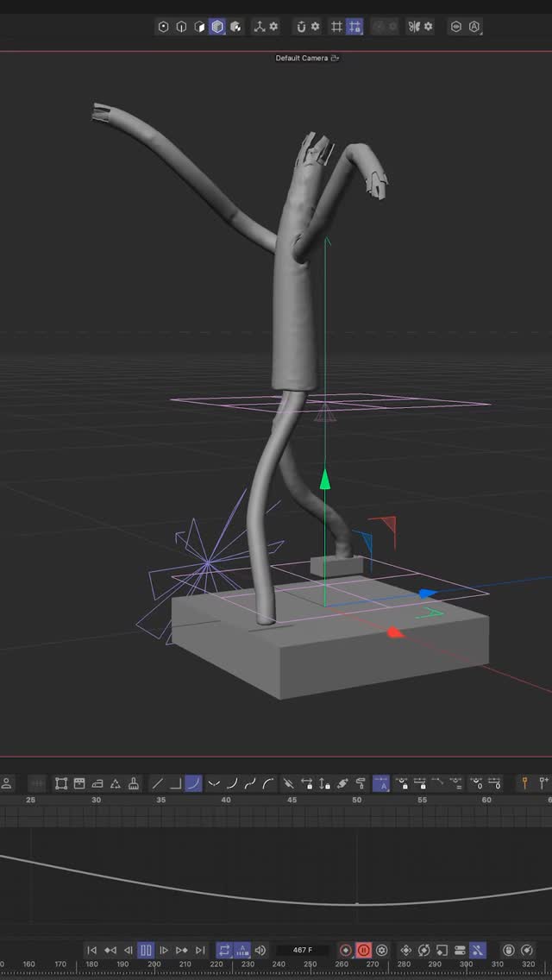Click the Axis mode icon
Screen dimensions: 552x980
click(x=259, y=27)
